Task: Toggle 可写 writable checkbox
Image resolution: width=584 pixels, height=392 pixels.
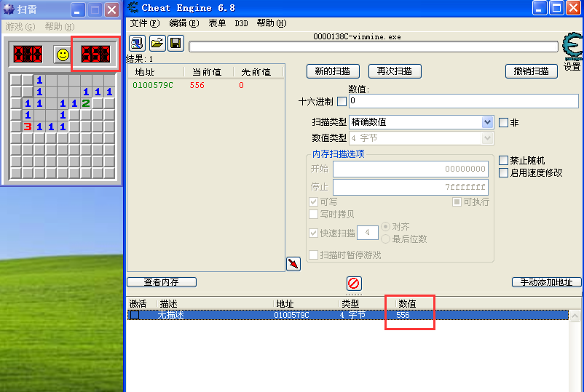Action: (x=313, y=202)
